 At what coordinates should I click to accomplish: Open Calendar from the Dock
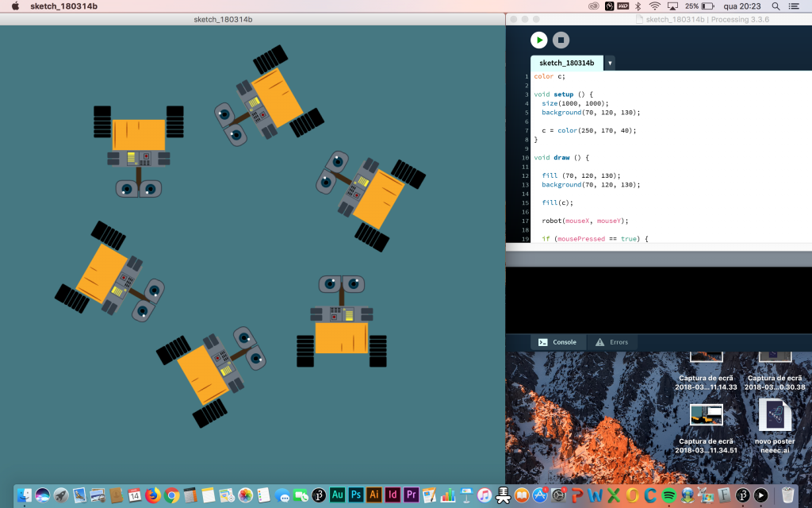click(135, 495)
